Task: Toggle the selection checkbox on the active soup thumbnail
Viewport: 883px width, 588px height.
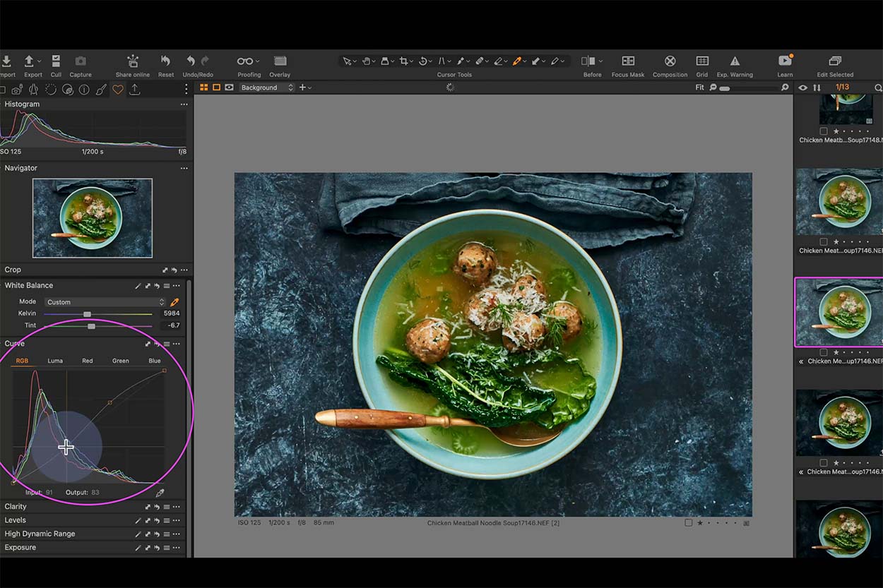Action: 823,352
